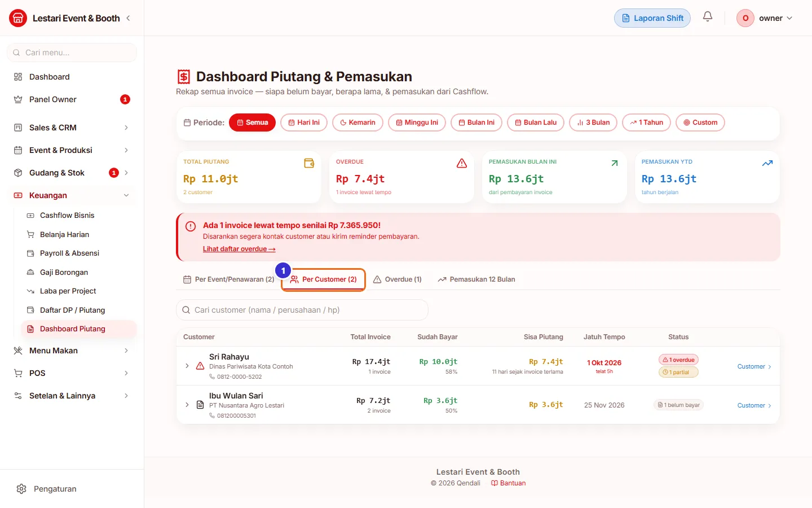Set the period filter to Hari Ini
812x508 pixels.
304,122
